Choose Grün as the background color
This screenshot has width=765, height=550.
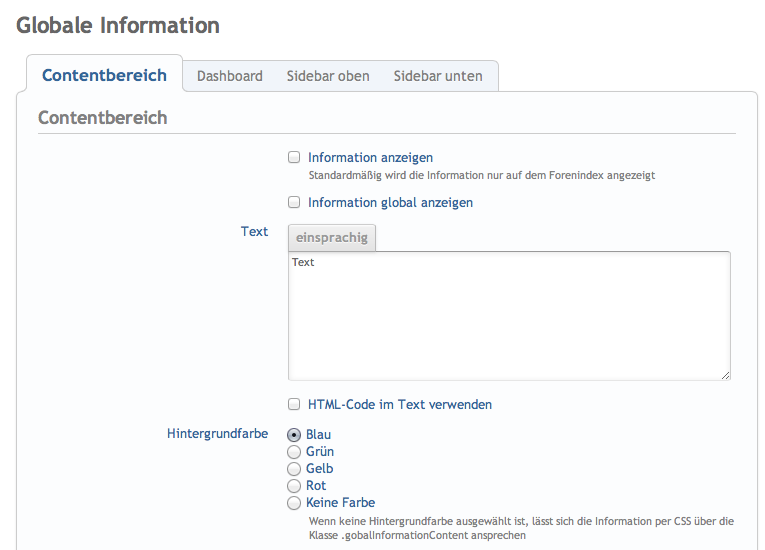294,452
